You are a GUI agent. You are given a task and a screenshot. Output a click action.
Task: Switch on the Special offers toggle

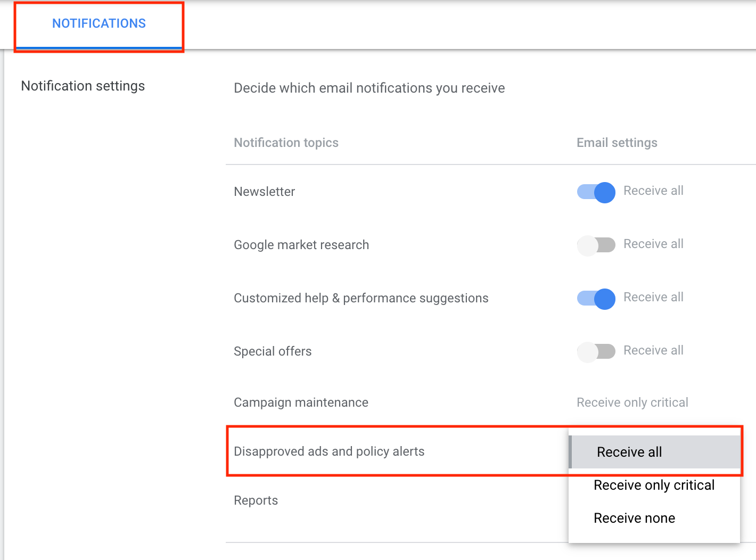596,352
